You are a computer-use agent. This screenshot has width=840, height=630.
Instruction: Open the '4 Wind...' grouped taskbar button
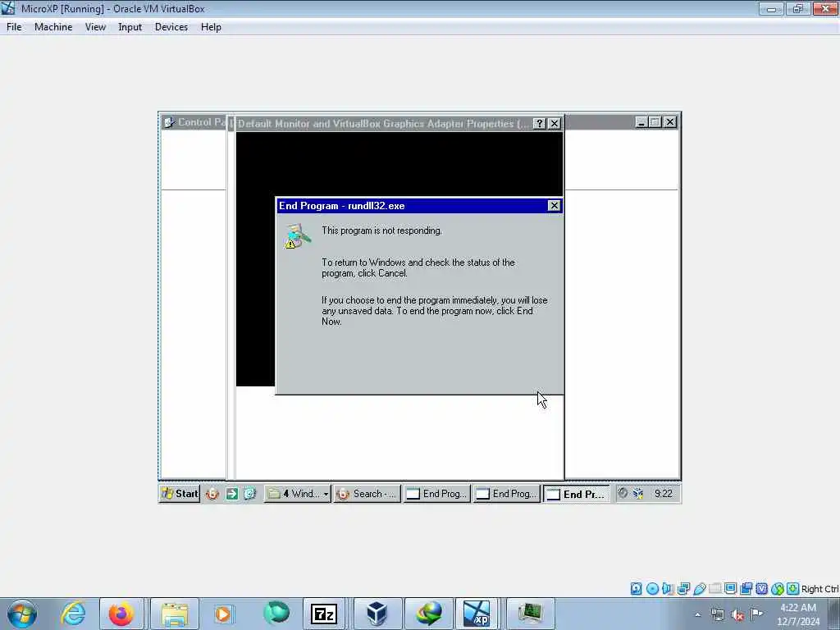point(297,493)
